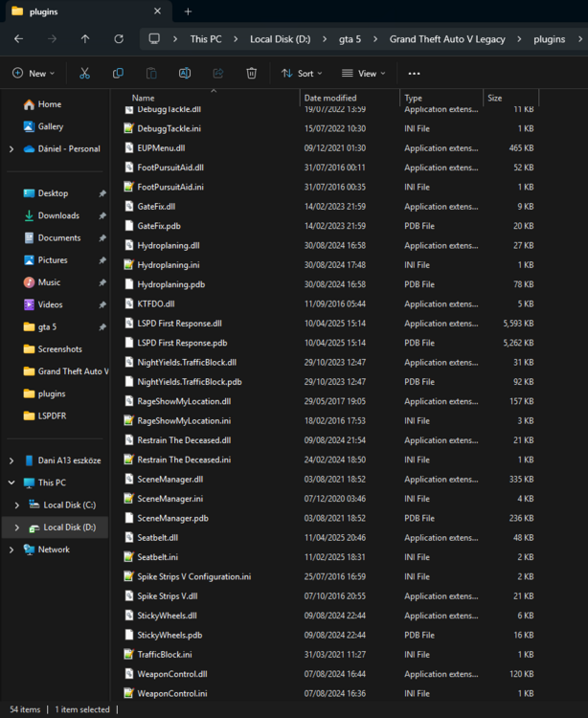Select the plugins window tab
The width and height of the screenshot is (588, 718).
(x=87, y=11)
